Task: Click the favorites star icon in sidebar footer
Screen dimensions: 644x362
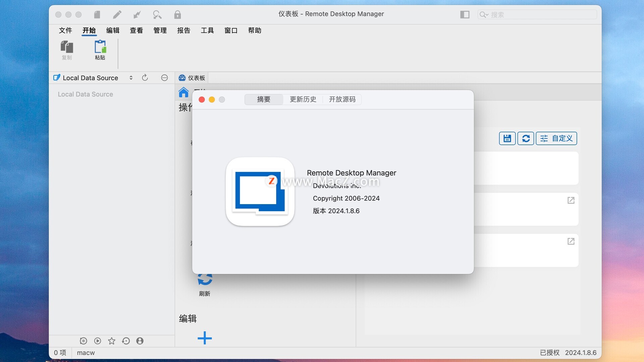Action: pyautogui.click(x=112, y=341)
